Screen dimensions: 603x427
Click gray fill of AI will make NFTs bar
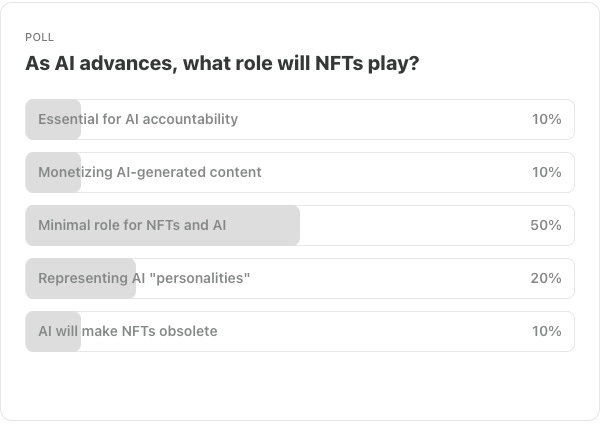53,332
